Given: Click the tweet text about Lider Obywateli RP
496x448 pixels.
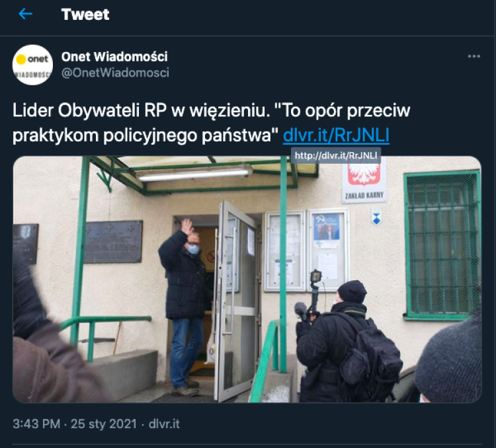Looking at the screenshot, I should (x=212, y=123).
